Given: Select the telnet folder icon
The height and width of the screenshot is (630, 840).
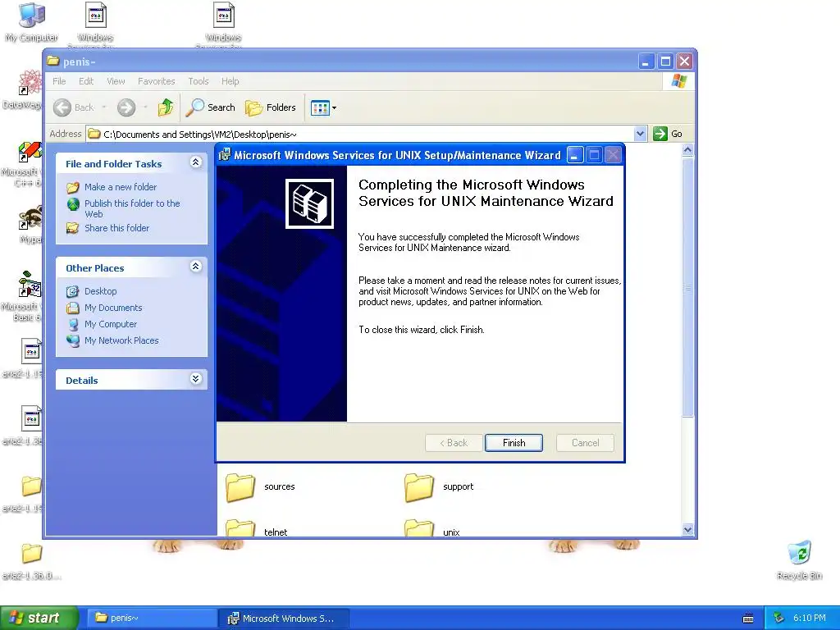Looking at the screenshot, I should coord(240,527).
